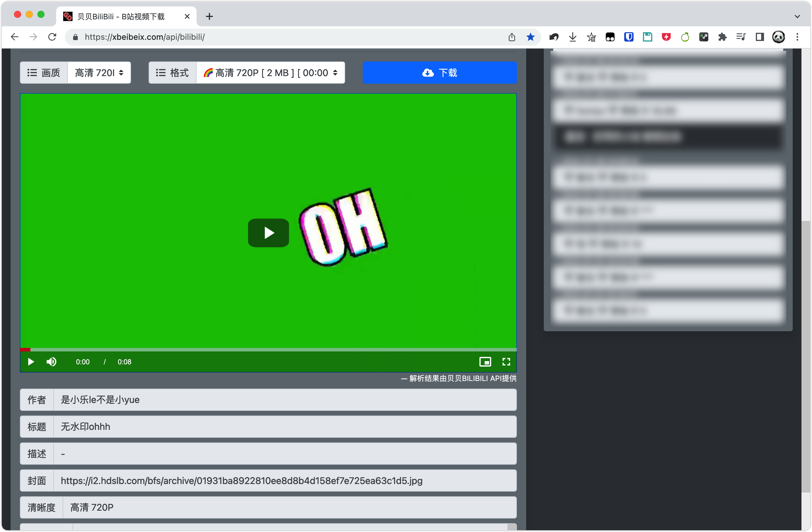Share page via address bar share icon
Image resolution: width=812 pixels, height=532 pixels.
[511, 37]
